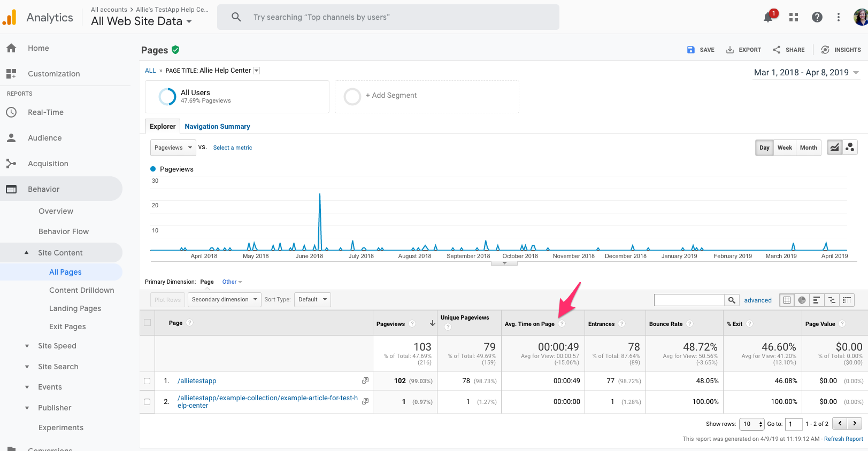Click the SAVE button

pos(701,50)
